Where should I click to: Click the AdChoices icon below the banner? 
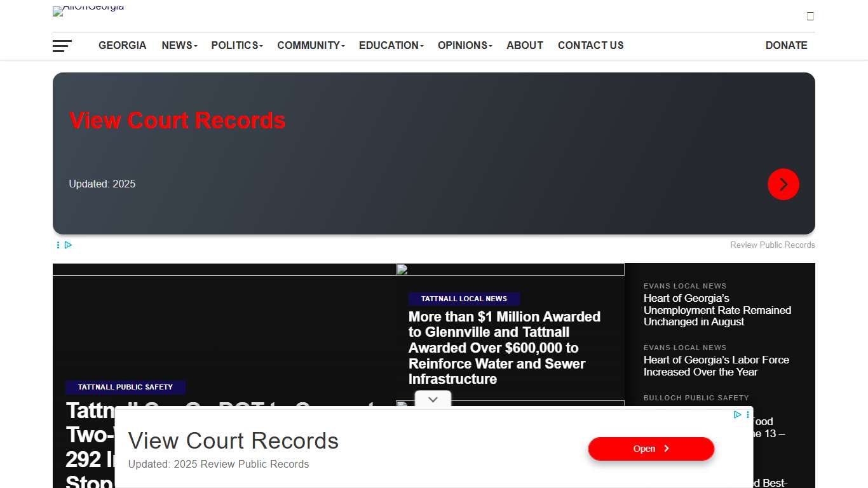coord(68,245)
